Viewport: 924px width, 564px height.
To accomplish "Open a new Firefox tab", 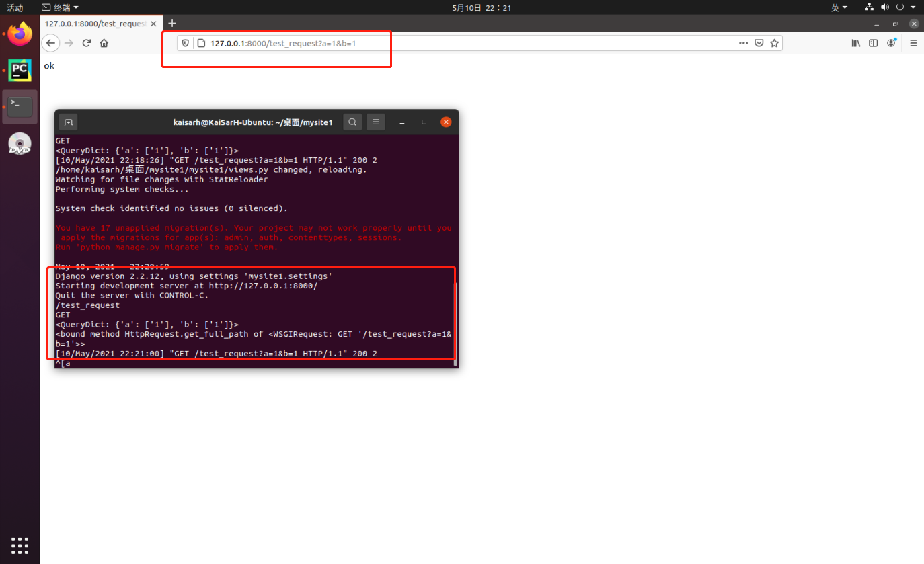I will click(x=172, y=24).
